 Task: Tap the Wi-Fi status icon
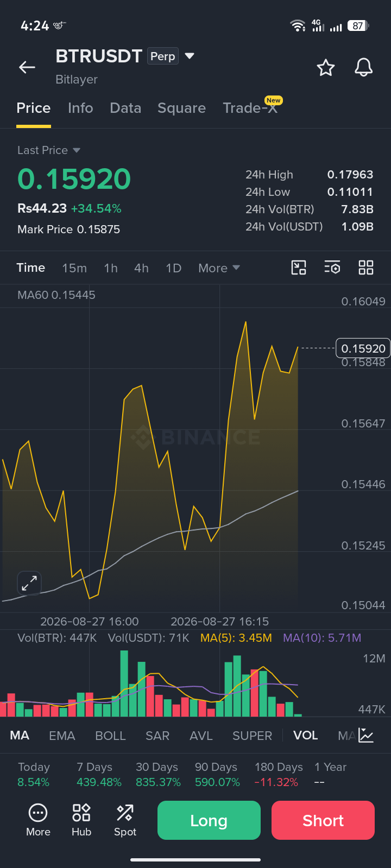click(x=298, y=25)
